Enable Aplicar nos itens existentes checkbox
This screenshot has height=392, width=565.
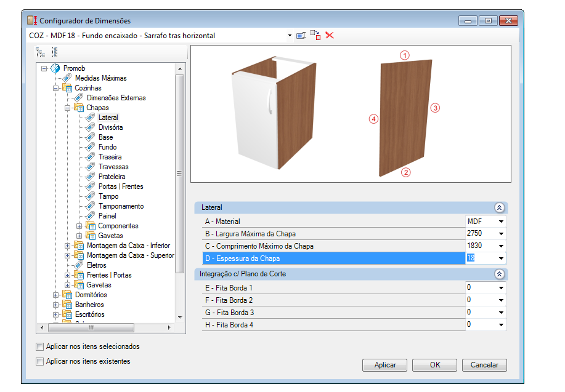click(39, 361)
